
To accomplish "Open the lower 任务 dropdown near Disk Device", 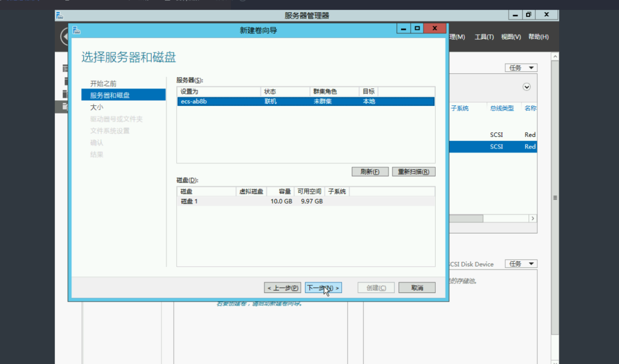I will coord(521,264).
